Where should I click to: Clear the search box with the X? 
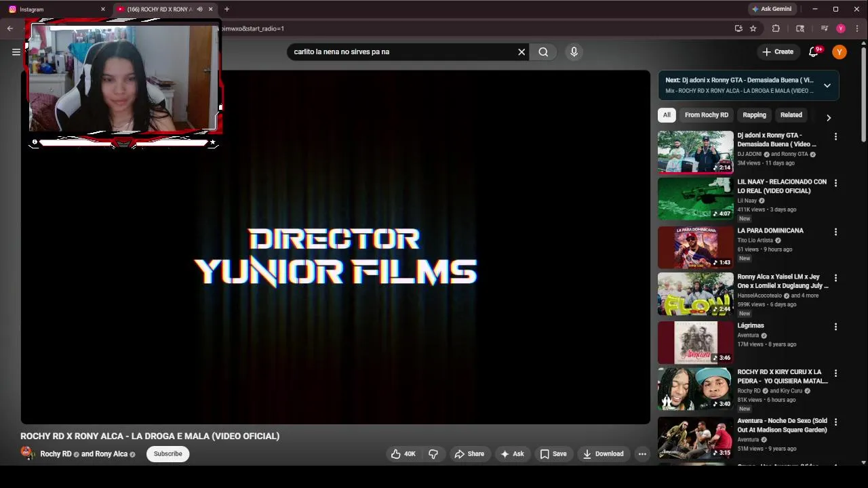pos(521,52)
